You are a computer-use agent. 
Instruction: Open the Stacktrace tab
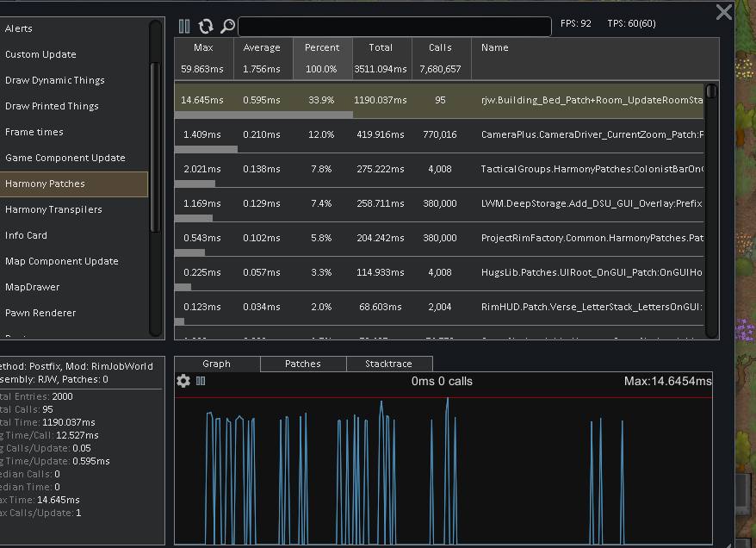(388, 364)
